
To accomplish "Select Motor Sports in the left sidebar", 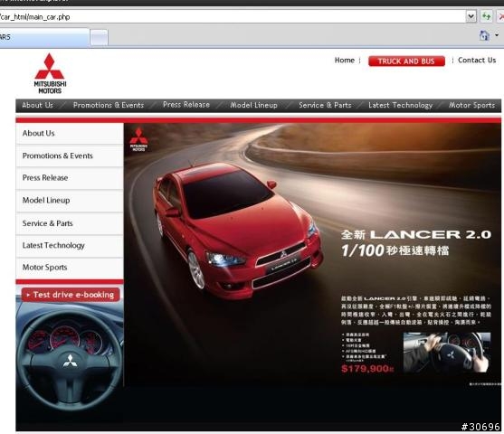I will click(x=70, y=268).
